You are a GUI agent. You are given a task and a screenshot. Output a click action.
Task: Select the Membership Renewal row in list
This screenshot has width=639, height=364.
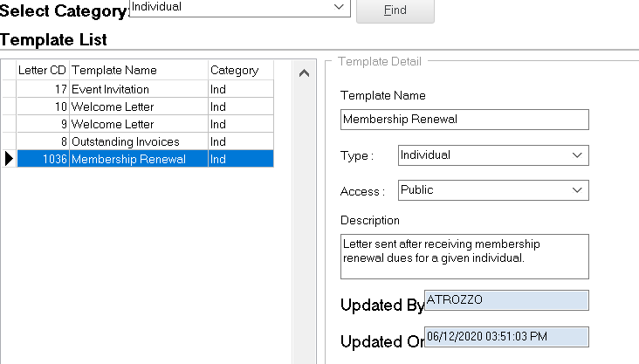145,159
